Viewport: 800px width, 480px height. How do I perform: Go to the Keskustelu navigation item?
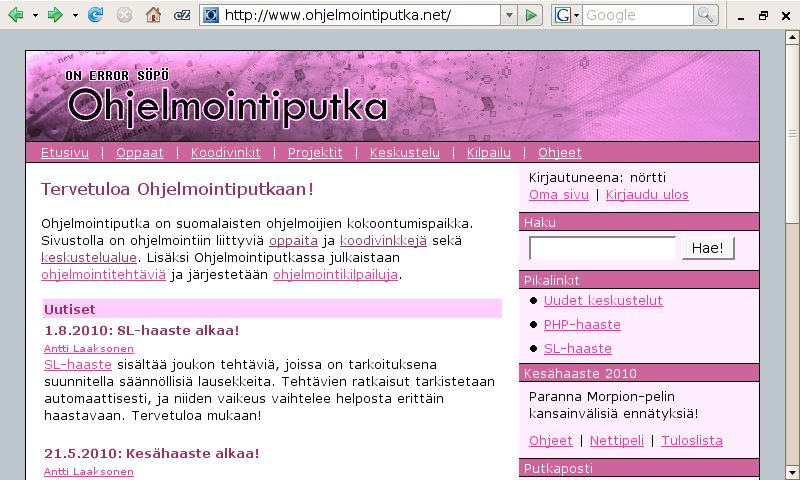[405, 153]
